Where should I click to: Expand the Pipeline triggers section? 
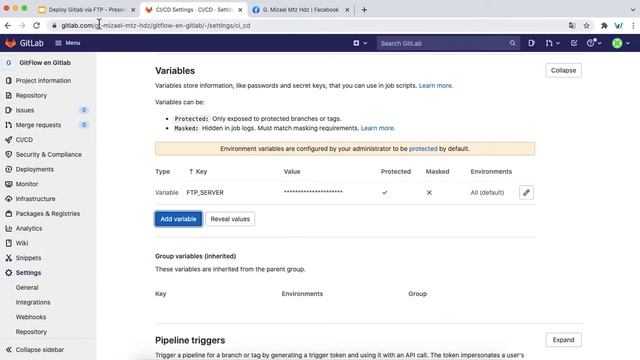pyautogui.click(x=563, y=340)
